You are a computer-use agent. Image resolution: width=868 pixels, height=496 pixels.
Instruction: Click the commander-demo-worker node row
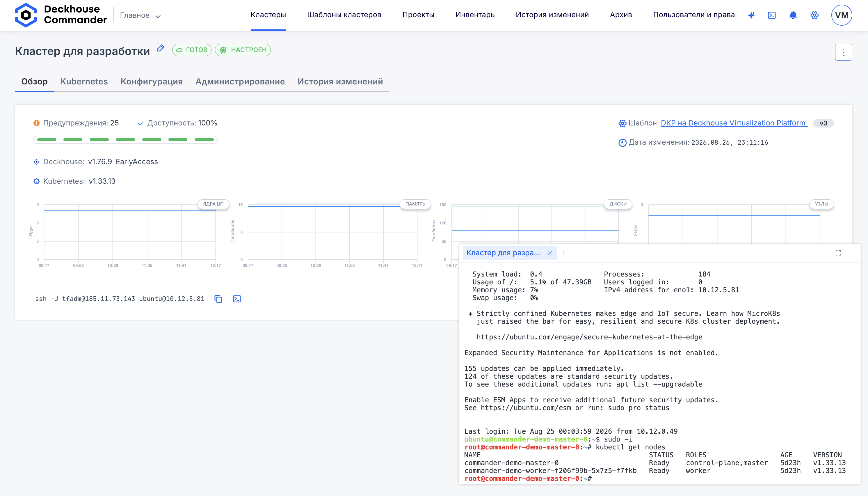click(x=655, y=471)
